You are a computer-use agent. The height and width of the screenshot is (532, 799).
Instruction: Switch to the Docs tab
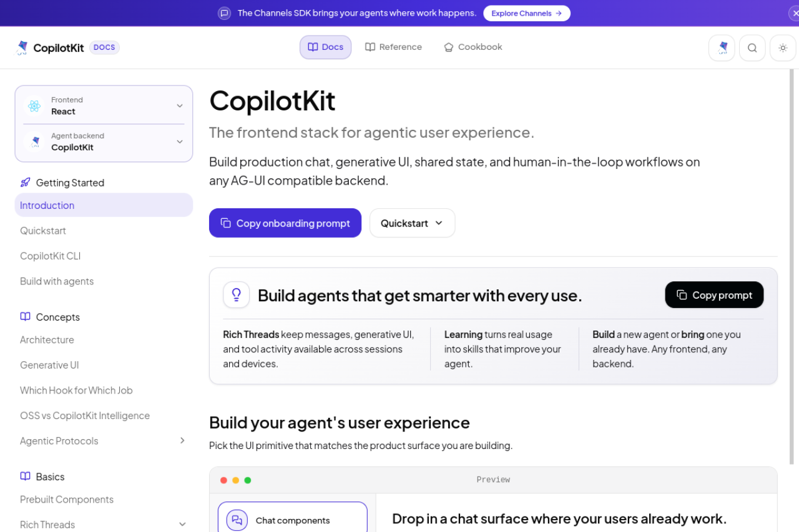[325, 47]
